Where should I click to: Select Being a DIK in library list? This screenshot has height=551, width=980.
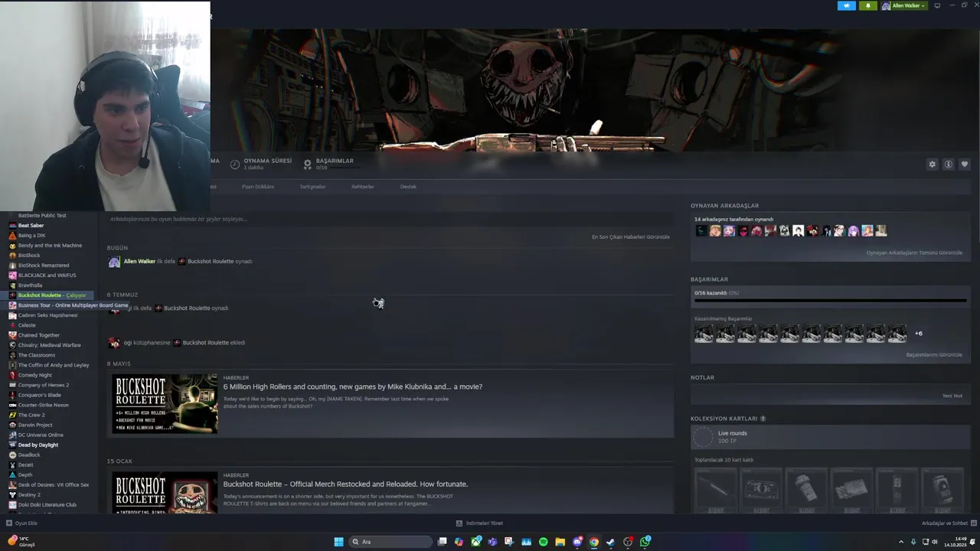click(31, 236)
